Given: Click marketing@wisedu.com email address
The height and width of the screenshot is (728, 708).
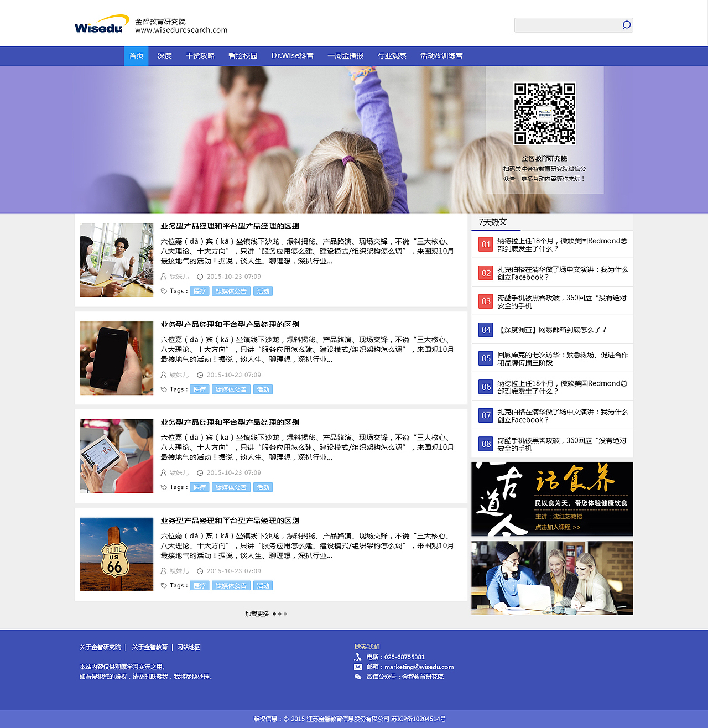Looking at the screenshot, I should 419,667.
